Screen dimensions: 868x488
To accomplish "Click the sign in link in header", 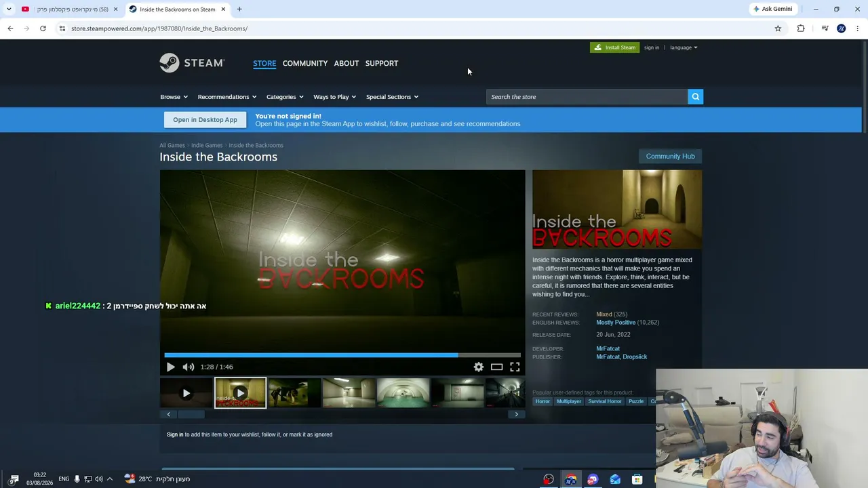I will tap(652, 47).
